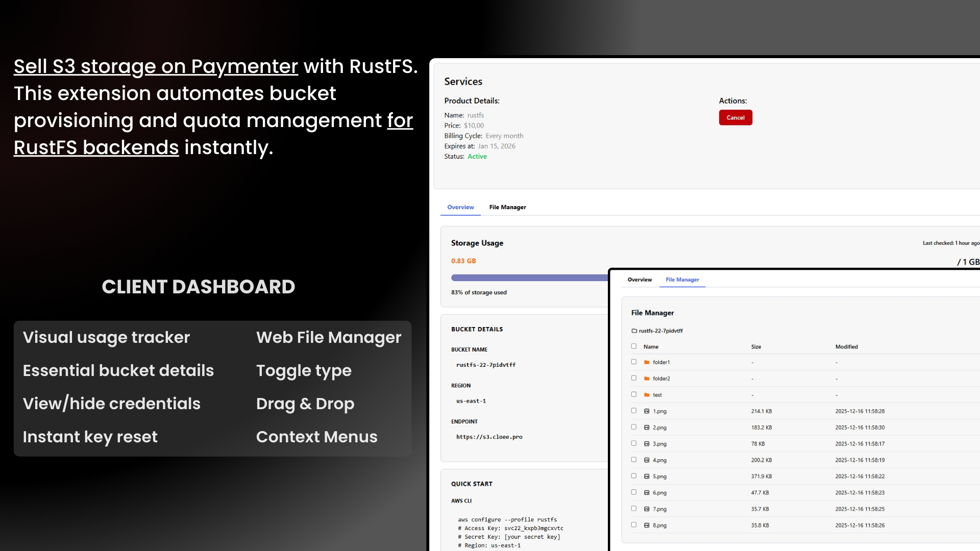Image resolution: width=980 pixels, height=551 pixels.
Task: Open the 5.png file row
Action: coord(659,477)
